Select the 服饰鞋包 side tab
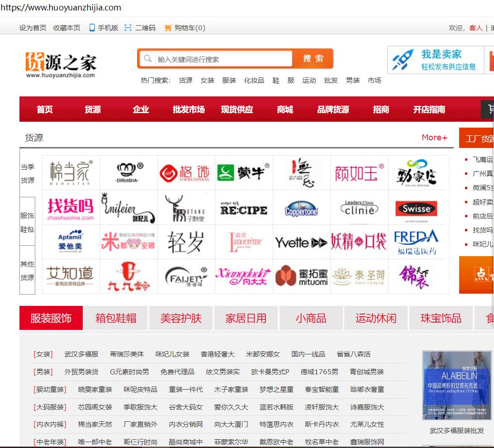Viewport: 494px width, 448px height. pyautogui.click(x=27, y=222)
